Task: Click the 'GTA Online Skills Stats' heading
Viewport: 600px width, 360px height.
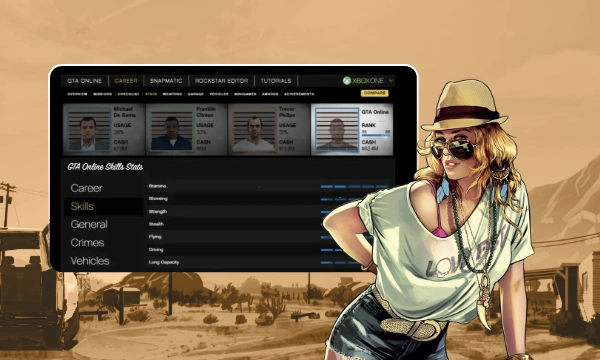Action: point(105,167)
